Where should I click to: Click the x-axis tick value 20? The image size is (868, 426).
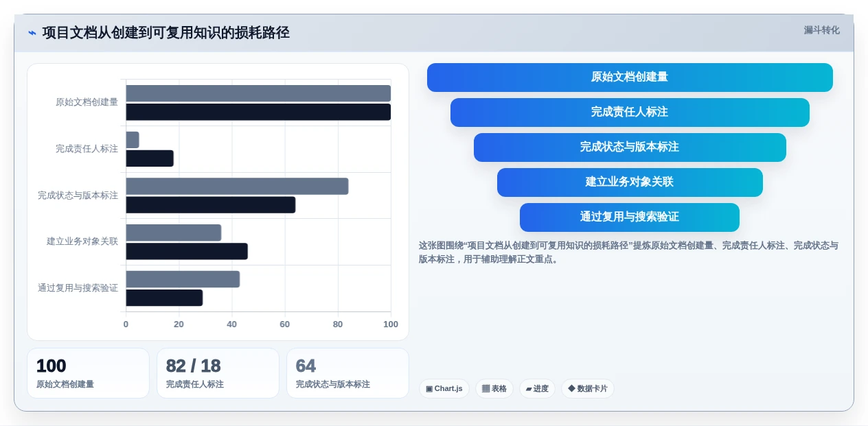click(x=179, y=324)
